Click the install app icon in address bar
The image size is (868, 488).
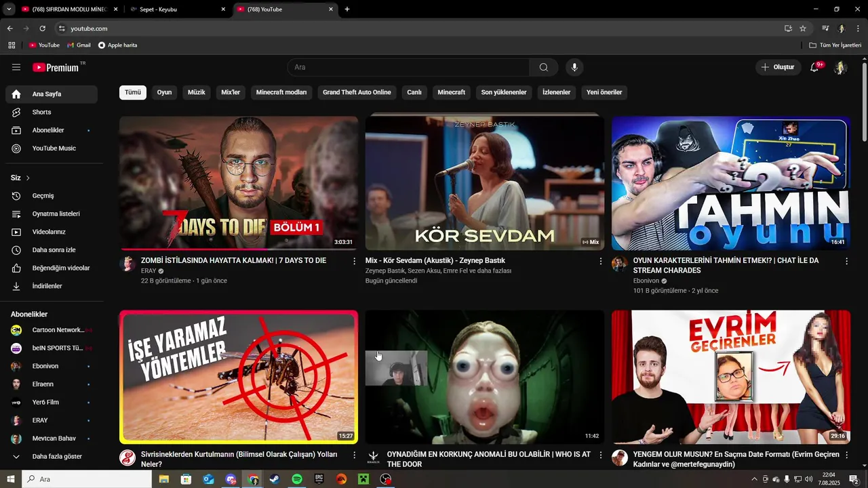(788, 28)
